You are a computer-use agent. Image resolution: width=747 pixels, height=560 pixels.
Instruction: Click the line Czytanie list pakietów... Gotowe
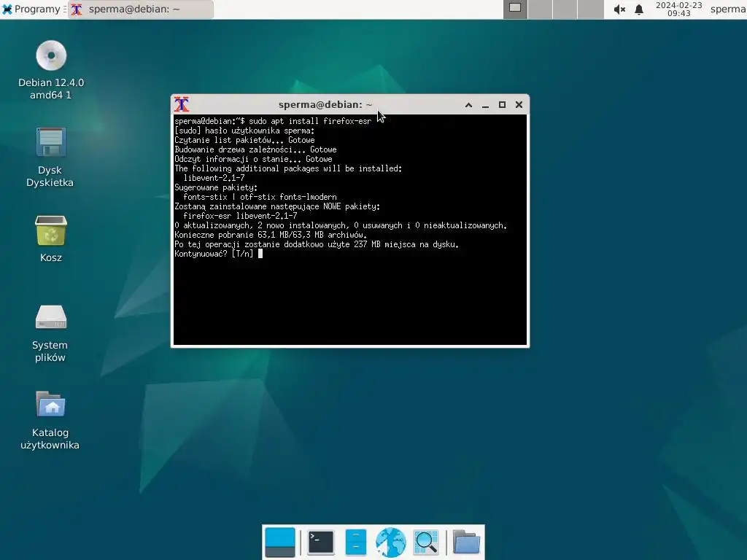pos(244,140)
